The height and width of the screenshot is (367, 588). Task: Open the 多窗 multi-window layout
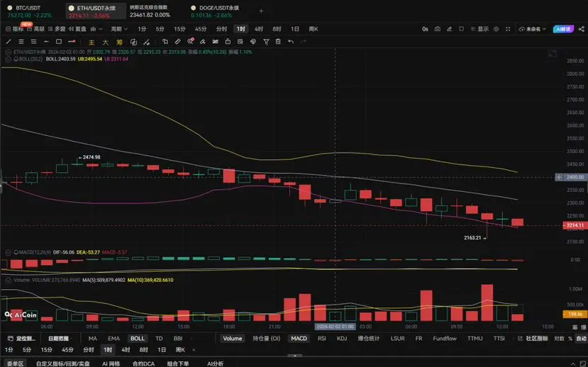[57, 29]
